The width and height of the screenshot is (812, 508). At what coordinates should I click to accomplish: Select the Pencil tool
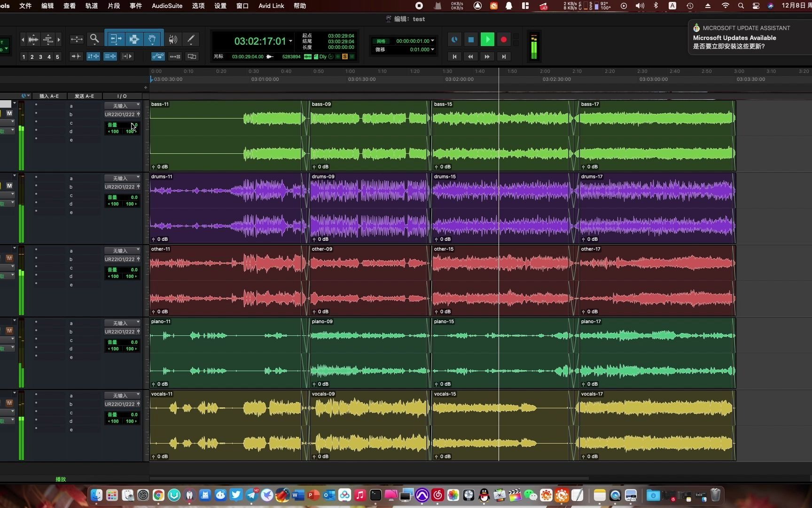191,40
